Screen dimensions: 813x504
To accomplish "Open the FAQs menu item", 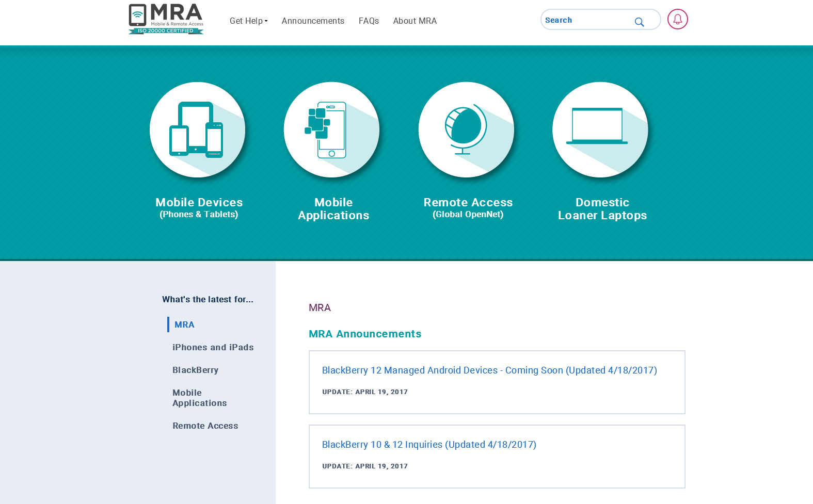I will tap(369, 21).
